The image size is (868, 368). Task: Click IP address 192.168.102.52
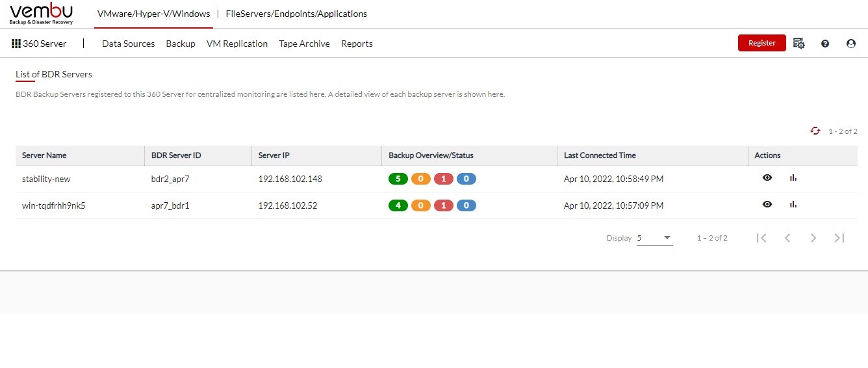[288, 205]
